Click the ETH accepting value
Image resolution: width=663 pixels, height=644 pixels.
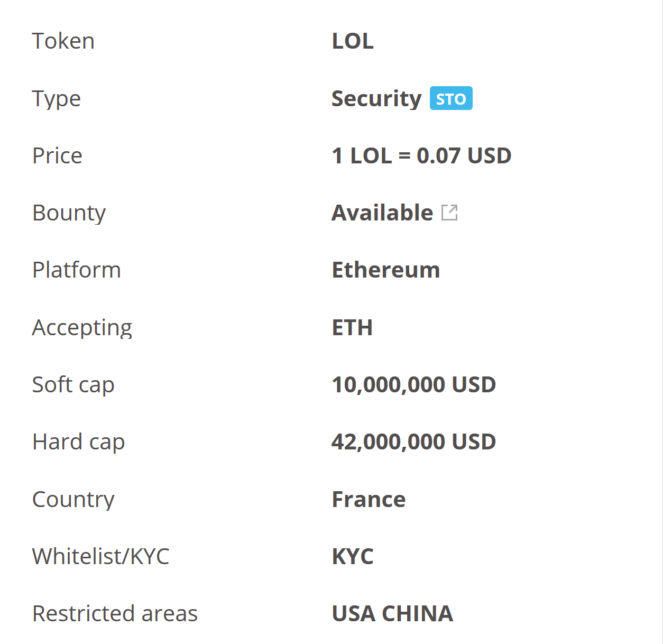pos(352,328)
